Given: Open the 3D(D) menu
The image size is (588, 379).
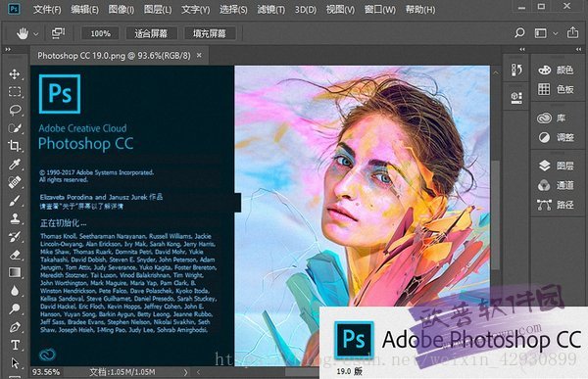Looking at the screenshot, I should pos(305,10).
